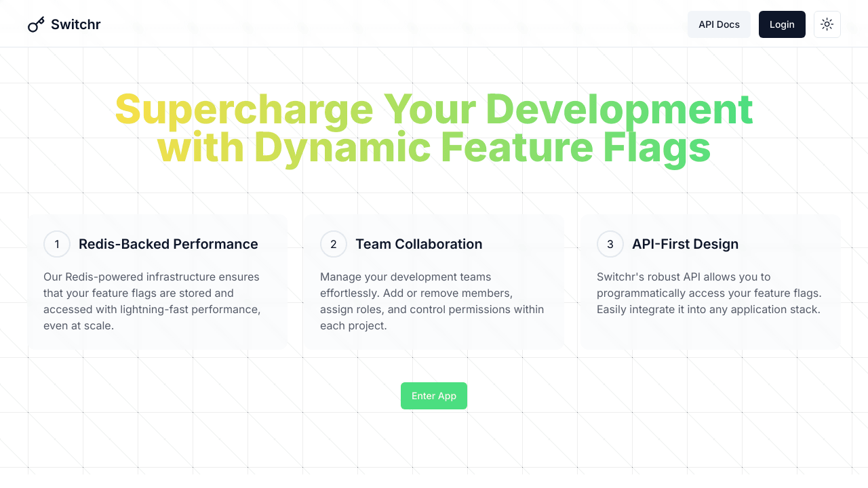Click the Switchr brand name text
Image resolution: width=868 pixels, height=488 pixels.
point(75,24)
